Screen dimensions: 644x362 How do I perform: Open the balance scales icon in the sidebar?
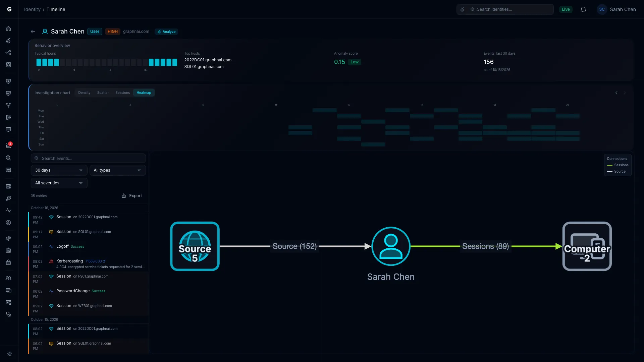[8, 238]
